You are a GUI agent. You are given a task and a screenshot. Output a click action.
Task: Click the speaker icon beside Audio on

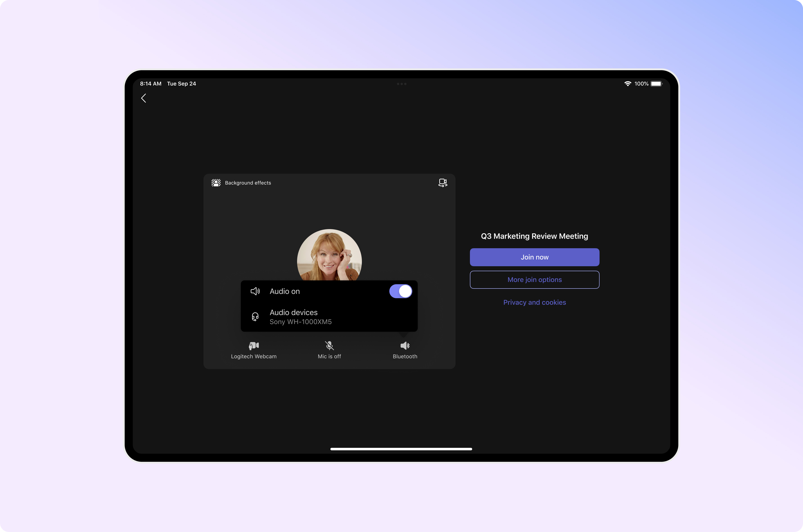[x=255, y=291]
